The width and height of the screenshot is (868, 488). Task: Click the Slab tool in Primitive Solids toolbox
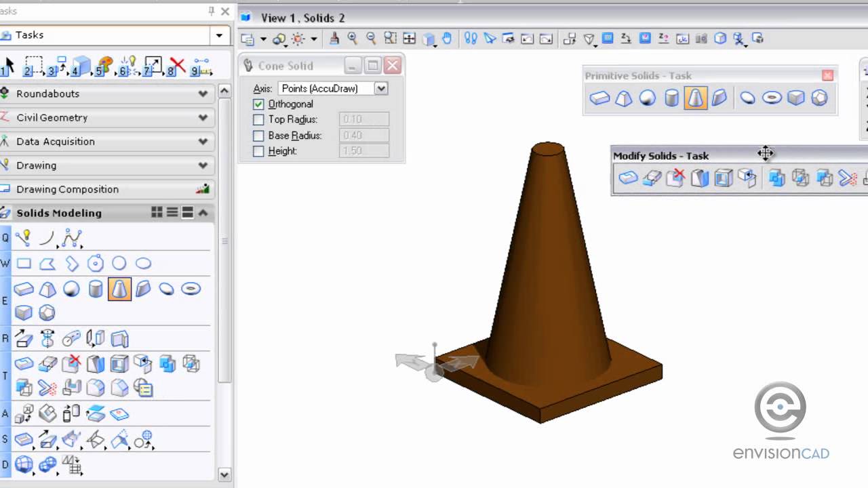[599, 98]
